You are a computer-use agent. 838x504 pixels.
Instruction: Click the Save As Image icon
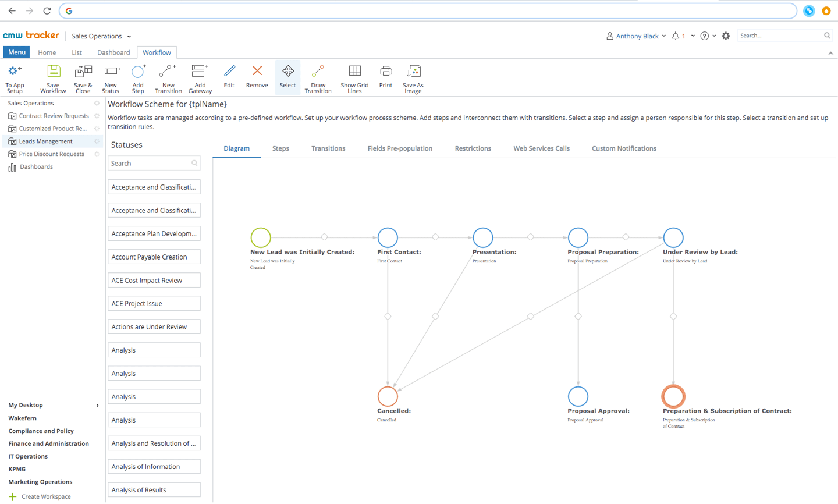413,77
